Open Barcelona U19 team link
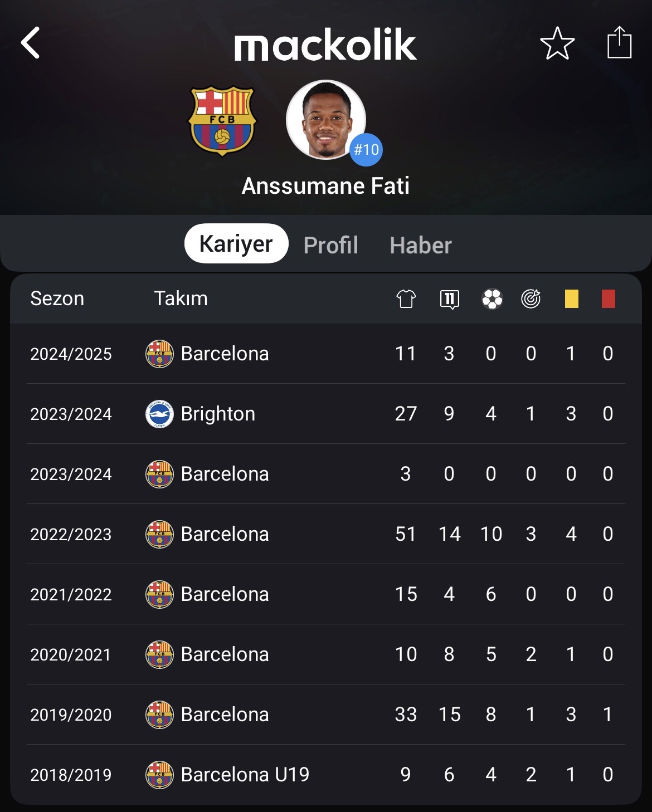The height and width of the screenshot is (812, 652). (245, 775)
